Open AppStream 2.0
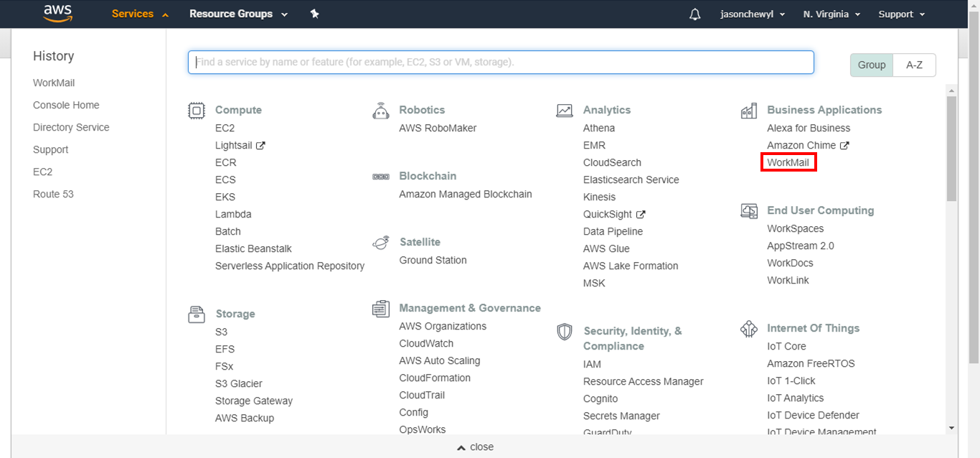The height and width of the screenshot is (458, 980). pos(801,246)
